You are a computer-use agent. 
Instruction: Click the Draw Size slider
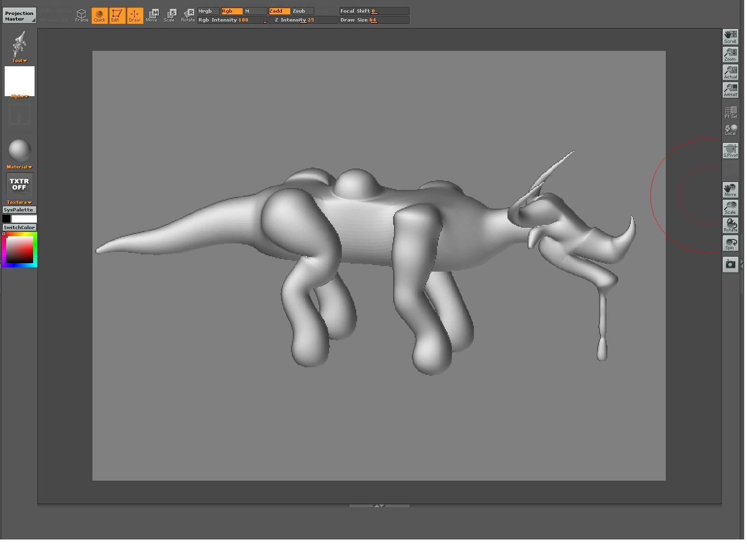tap(374, 20)
